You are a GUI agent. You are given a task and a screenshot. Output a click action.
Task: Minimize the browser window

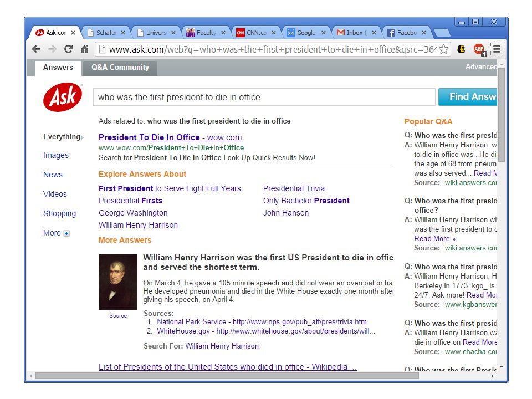point(462,22)
